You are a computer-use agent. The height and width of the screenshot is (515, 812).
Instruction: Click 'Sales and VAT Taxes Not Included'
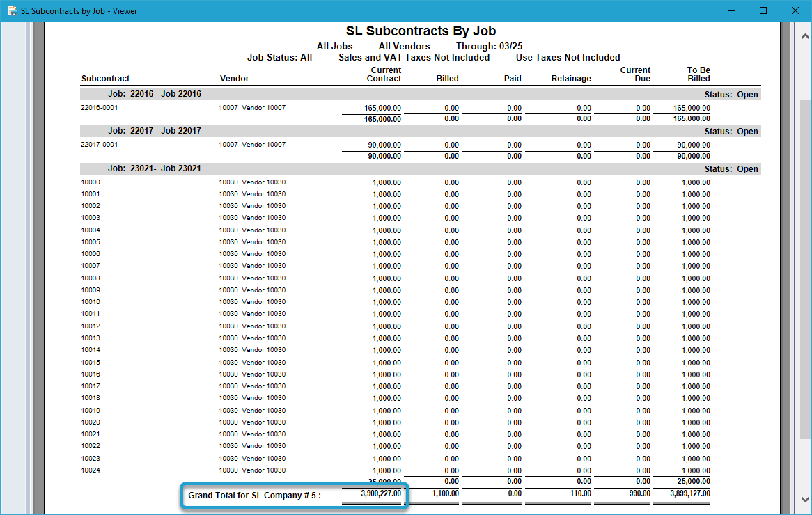[414, 58]
